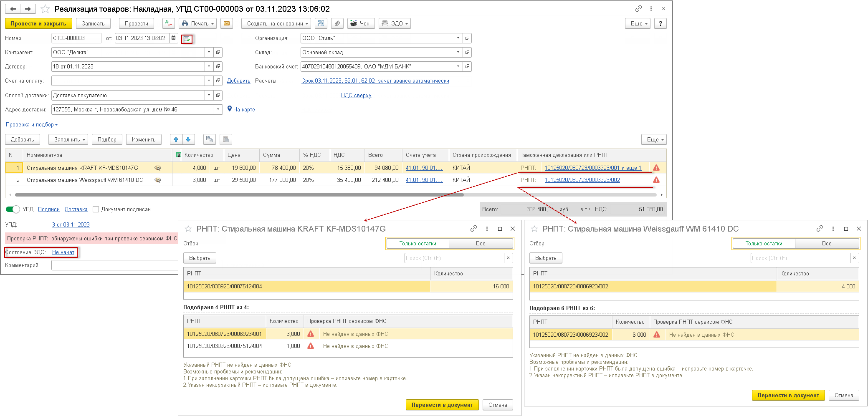Open table Еще menu
The height and width of the screenshot is (416, 868).
pyautogui.click(x=654, y=139)
